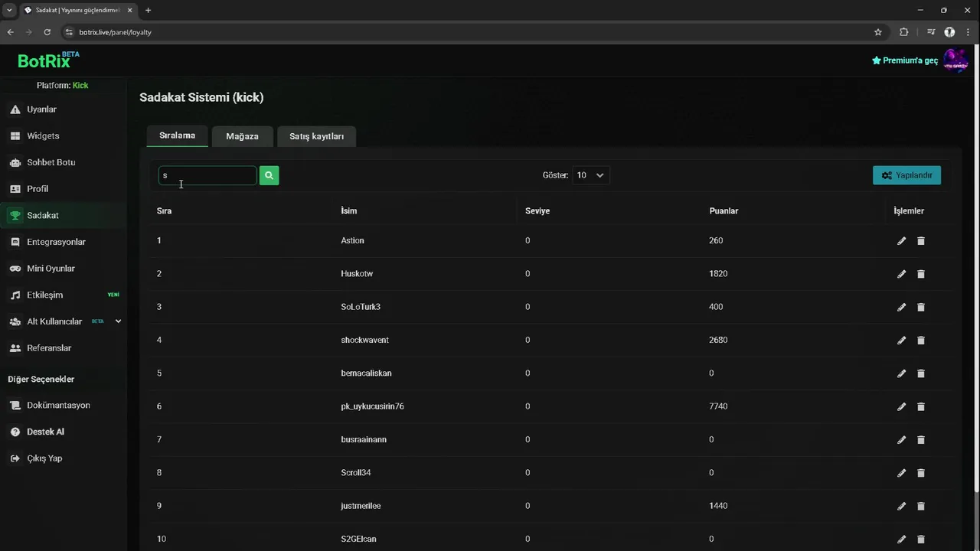Screen dimensions: 980x551
Task: Open Entegrasyonlar sidebar item
Action: coord(64,242)
